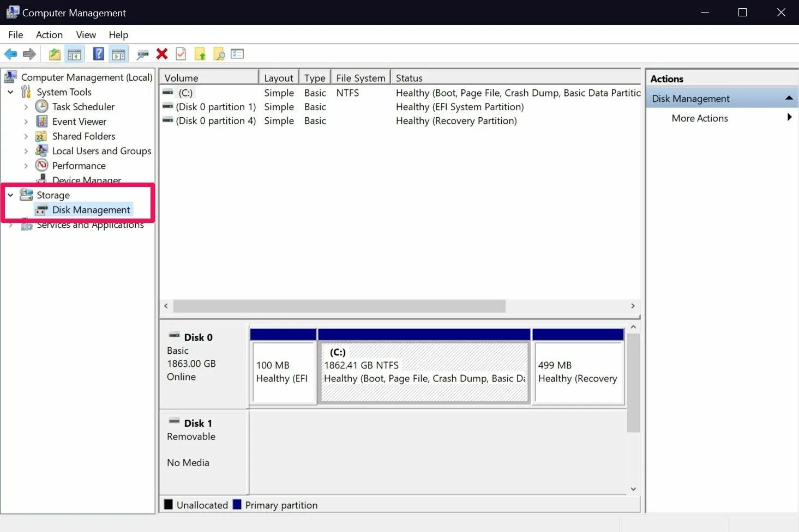799x532 pixels.
Task: Click the Disk 1 drive icon in graphical view
Action: point(174,421)
